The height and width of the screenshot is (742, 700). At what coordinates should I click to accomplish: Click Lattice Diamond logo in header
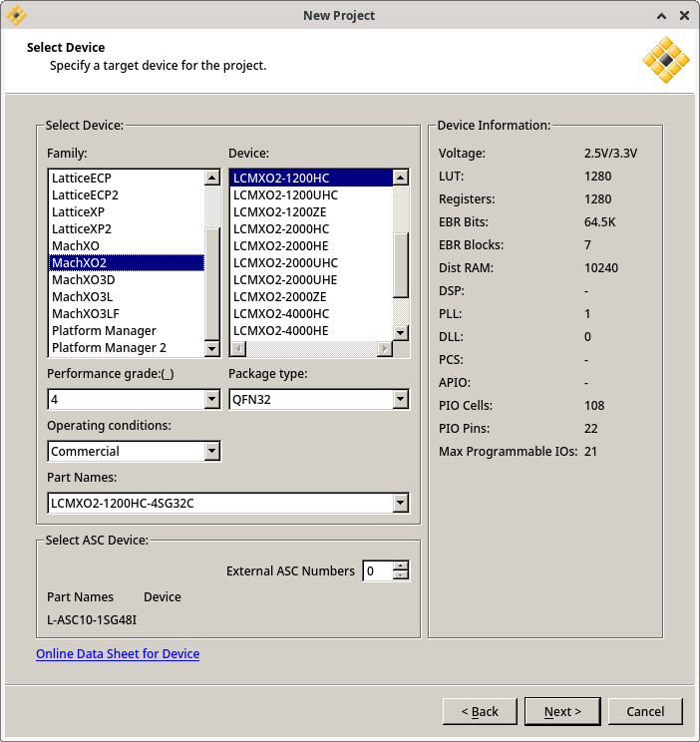click(666, 60)
